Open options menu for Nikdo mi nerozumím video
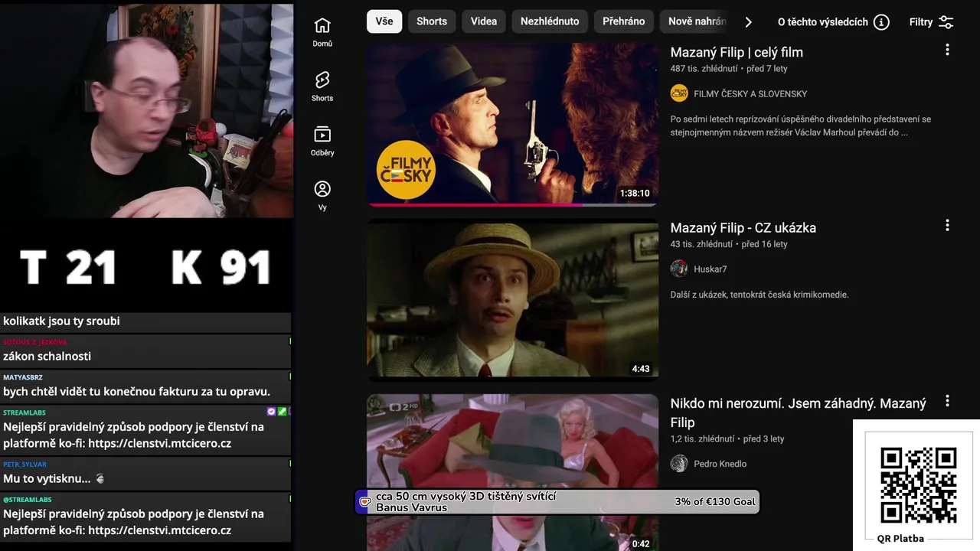The width and height of the screenshot is (980, 551). (947, 401)
